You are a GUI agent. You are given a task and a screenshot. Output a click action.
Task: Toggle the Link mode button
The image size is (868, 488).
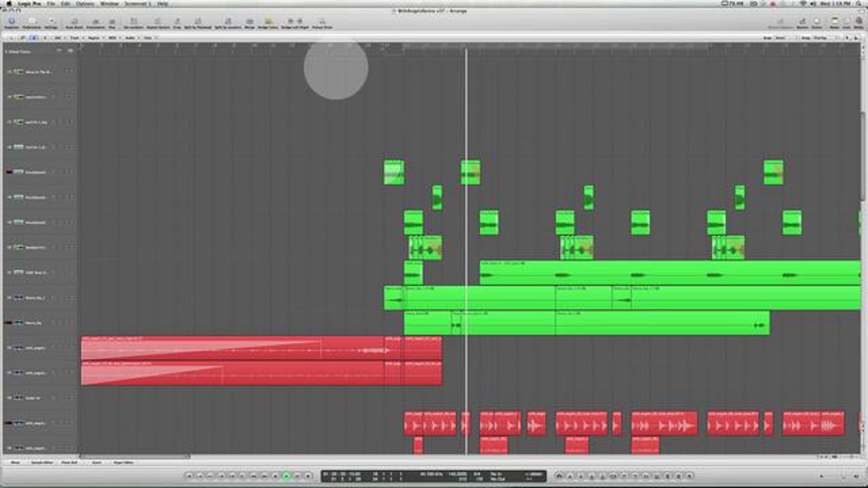22,38
